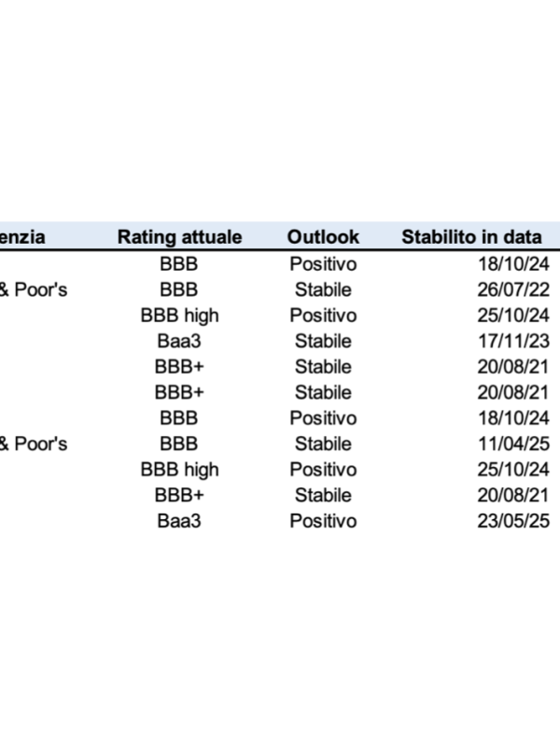Select Stabile outlook in the 17/11/23 row
Screen dimensions: 560x747
[x=323, y=341]
